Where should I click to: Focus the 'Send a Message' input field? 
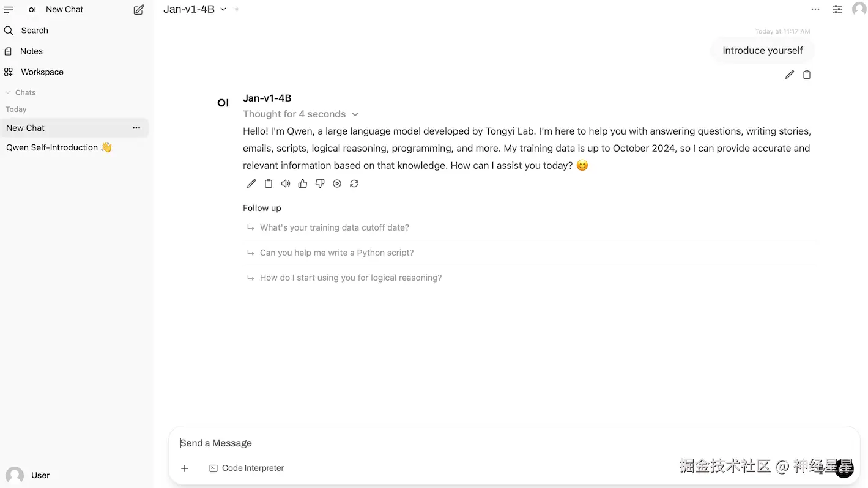[428, 443]
